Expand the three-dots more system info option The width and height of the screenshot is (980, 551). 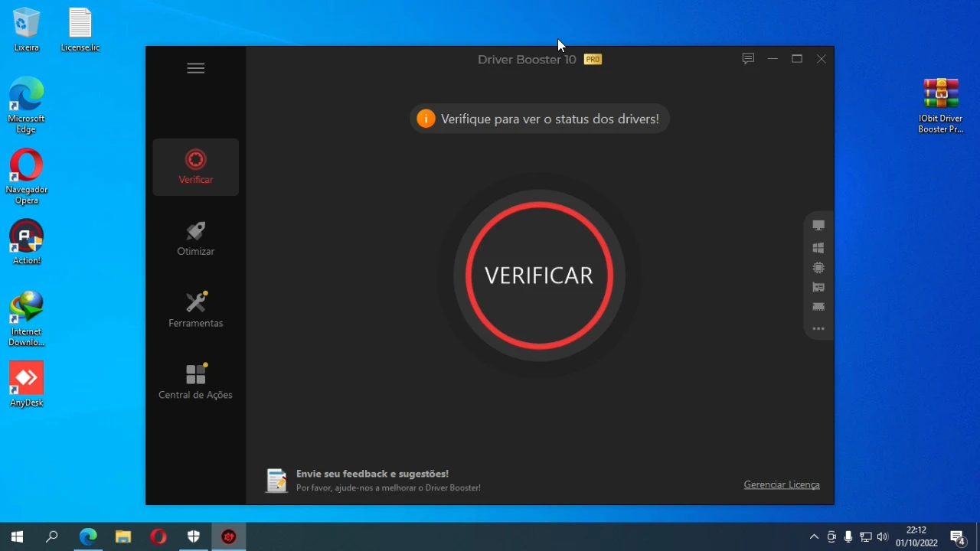(x=818, y=329)
